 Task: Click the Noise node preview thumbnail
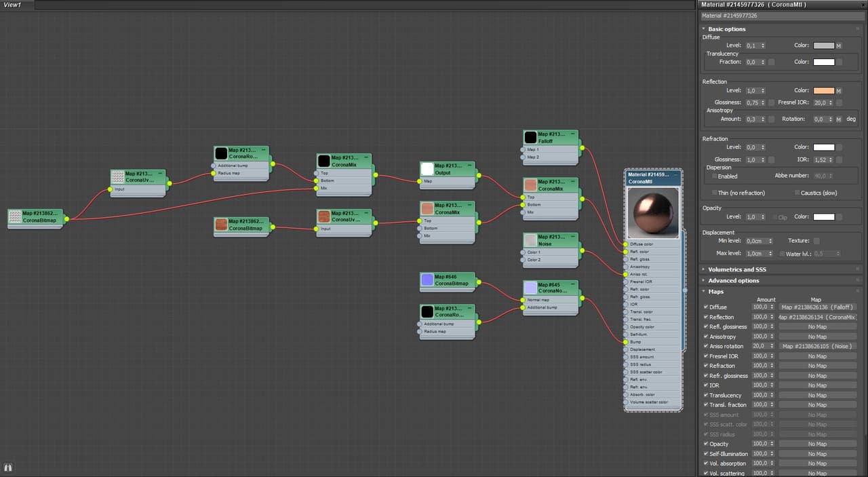[530, 240]
